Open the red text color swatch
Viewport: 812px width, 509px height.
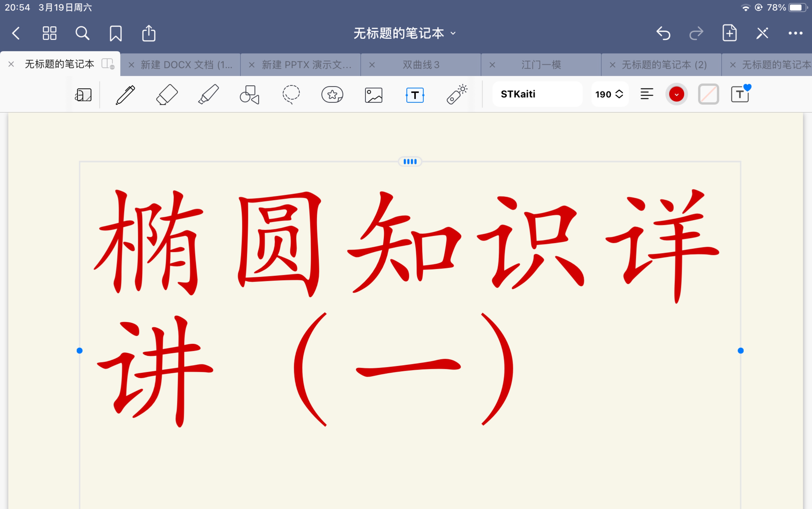click(x=676, y=94)
